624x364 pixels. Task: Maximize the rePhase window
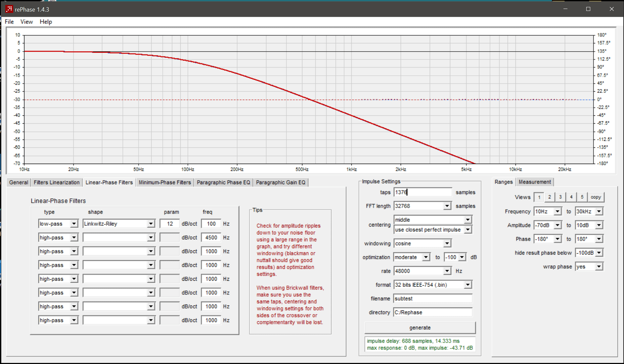click(x=588, y=9)
